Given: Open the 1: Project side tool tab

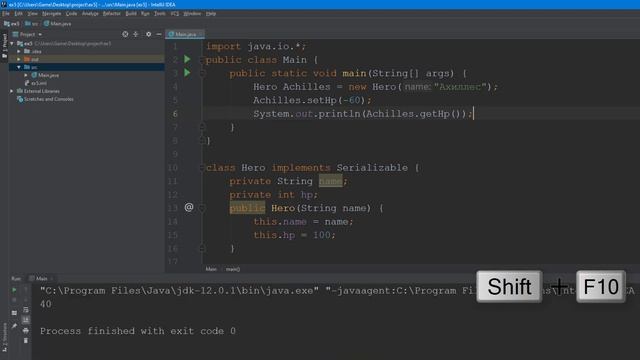Looking at the screenshot, I should [x=4, y=46].
